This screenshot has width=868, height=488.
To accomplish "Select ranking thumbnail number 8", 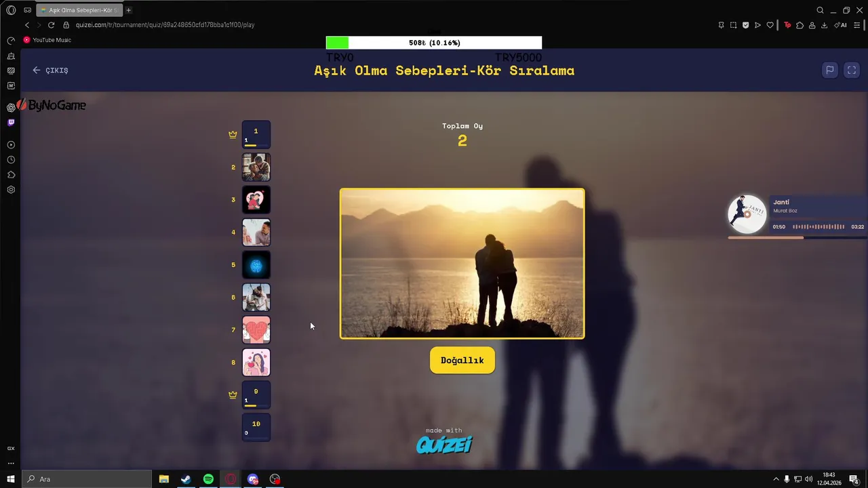I will coord(256,363).
